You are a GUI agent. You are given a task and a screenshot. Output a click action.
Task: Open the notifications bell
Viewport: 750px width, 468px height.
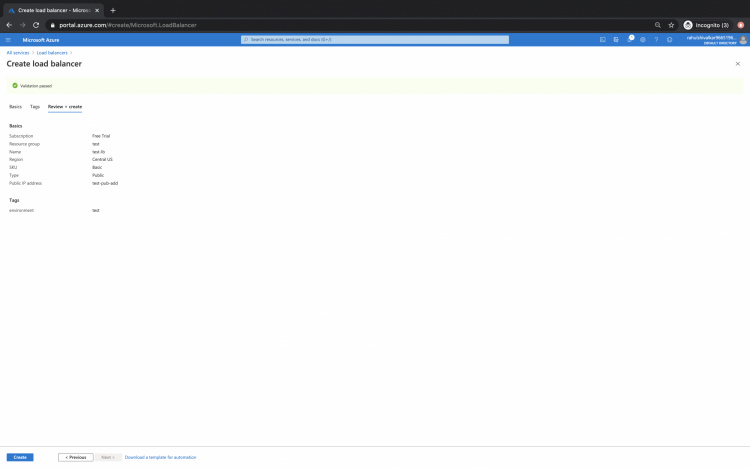pyautogui.click(x=630, y=40)
